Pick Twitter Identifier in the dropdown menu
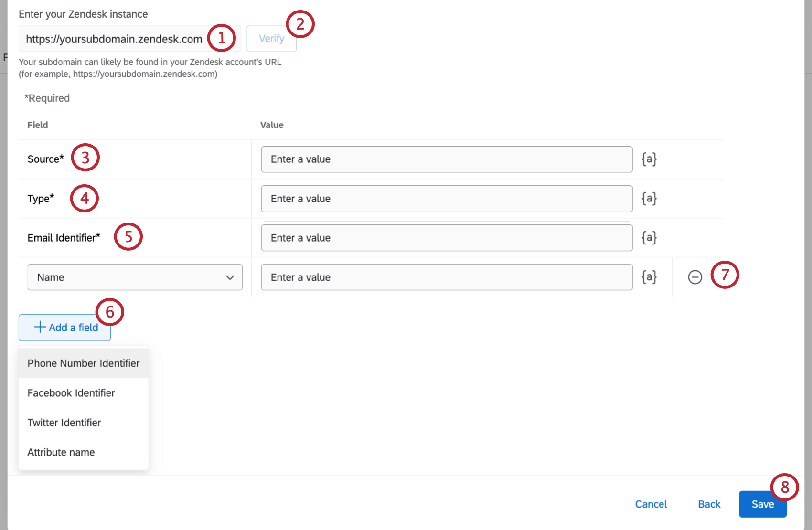Screen dimensions: 812x530 [x=64, y=423]
